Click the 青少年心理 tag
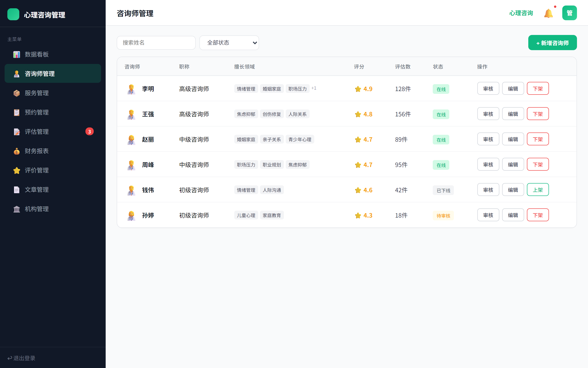The image size is (588, 368). tap(300, 139)
